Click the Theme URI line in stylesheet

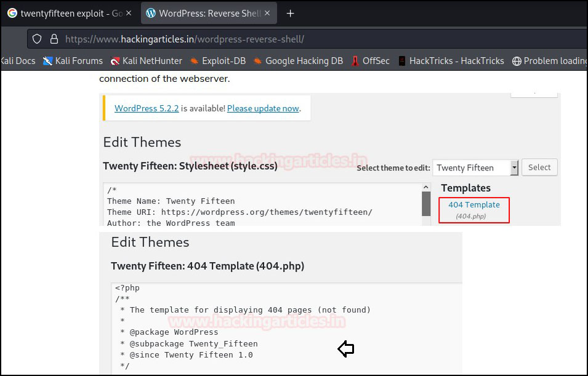pos(240,212)
